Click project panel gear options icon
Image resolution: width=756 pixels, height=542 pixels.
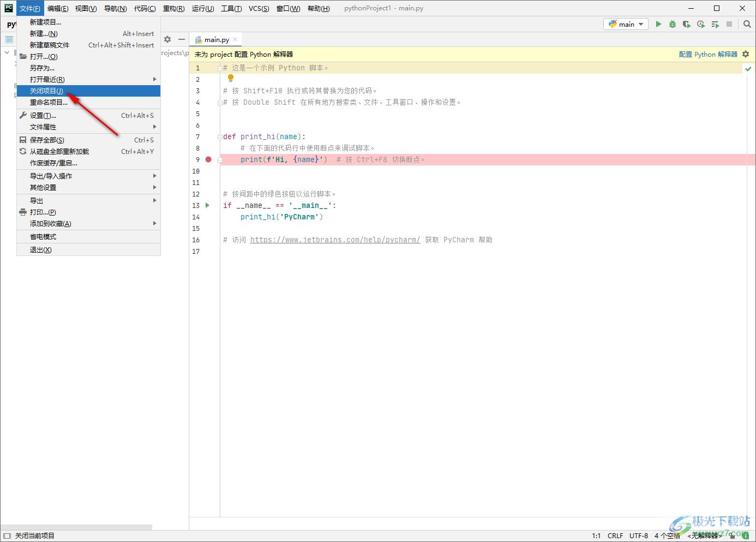coord(167,39)
